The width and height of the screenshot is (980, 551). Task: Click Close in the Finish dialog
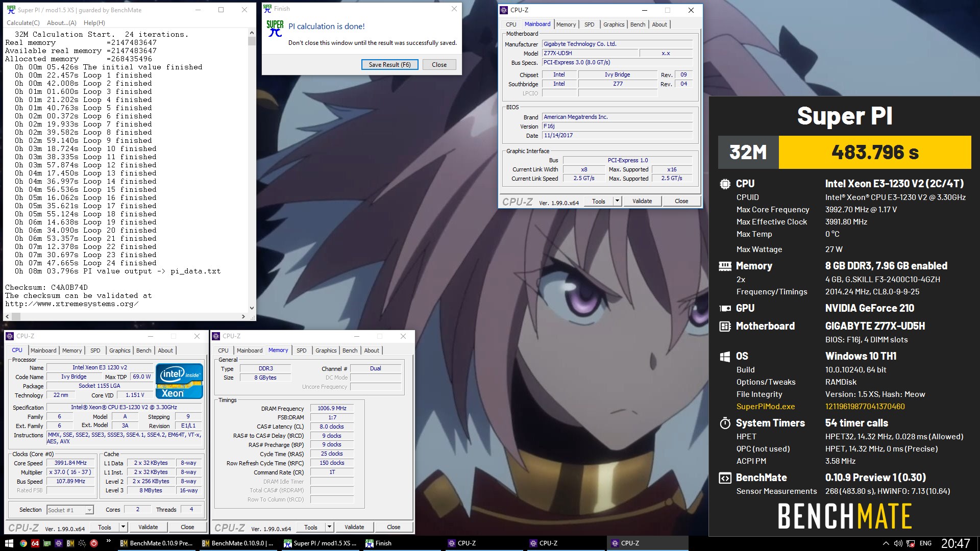[x=439, y=65]
